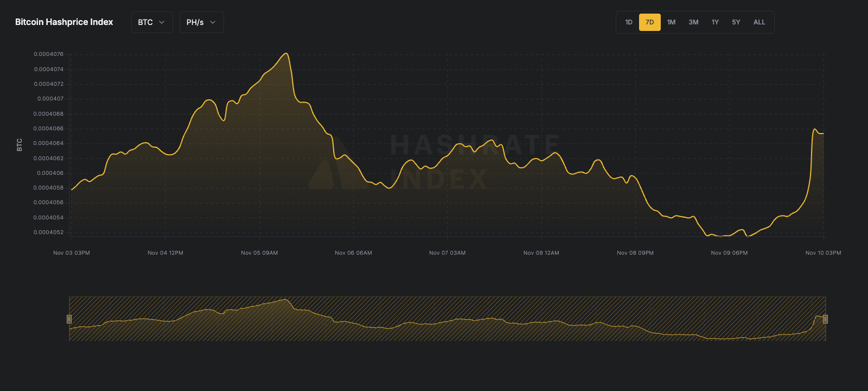
Task: Click the 0.0004072 y-axis value
Action: pyautogui.click(x=49, y=84)
